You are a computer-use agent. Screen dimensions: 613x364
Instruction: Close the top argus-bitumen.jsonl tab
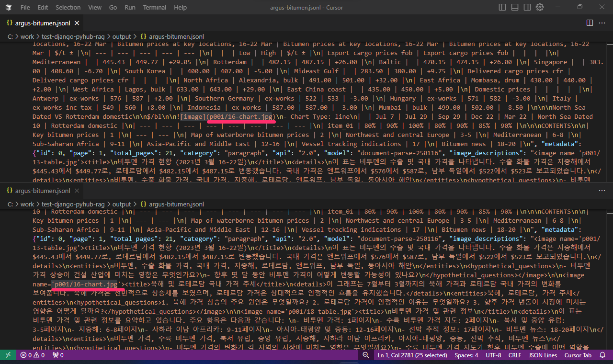click(77, 23)
